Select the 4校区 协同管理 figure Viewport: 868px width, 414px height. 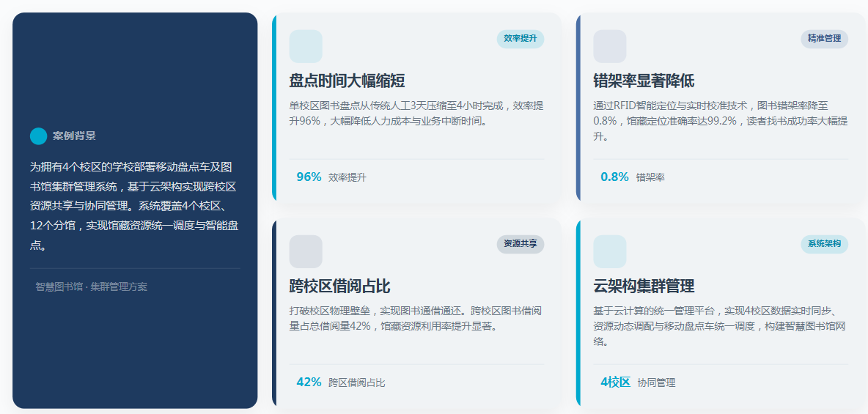point(615,382)
